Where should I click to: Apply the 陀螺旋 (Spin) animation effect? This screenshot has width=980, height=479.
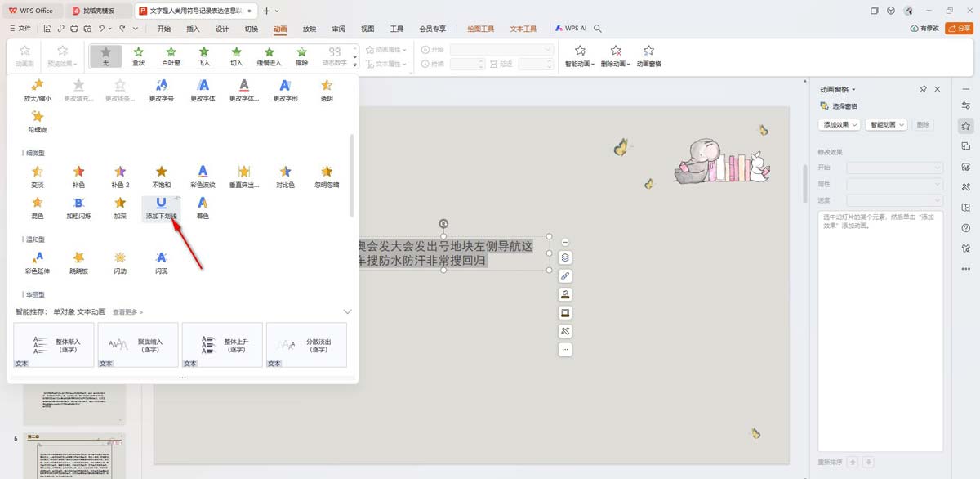(38, 119)
